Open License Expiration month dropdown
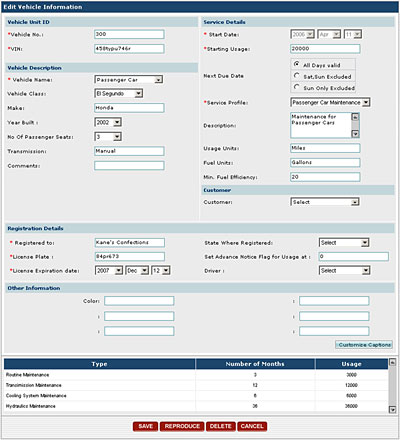The height and width of the screenshot is (440, 400). 137,271
